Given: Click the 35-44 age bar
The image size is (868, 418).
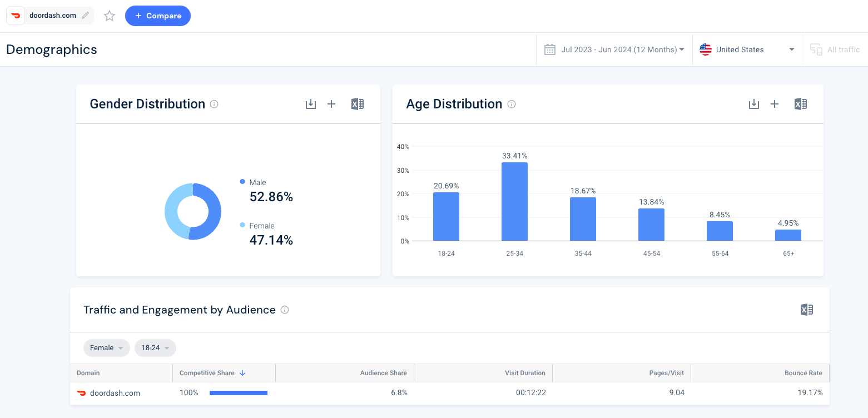Looking at the screenshot, I should (x=583, y=219).
